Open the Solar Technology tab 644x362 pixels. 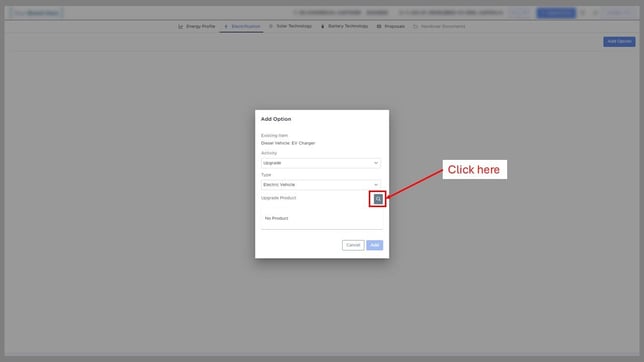(x=290, y=26)
